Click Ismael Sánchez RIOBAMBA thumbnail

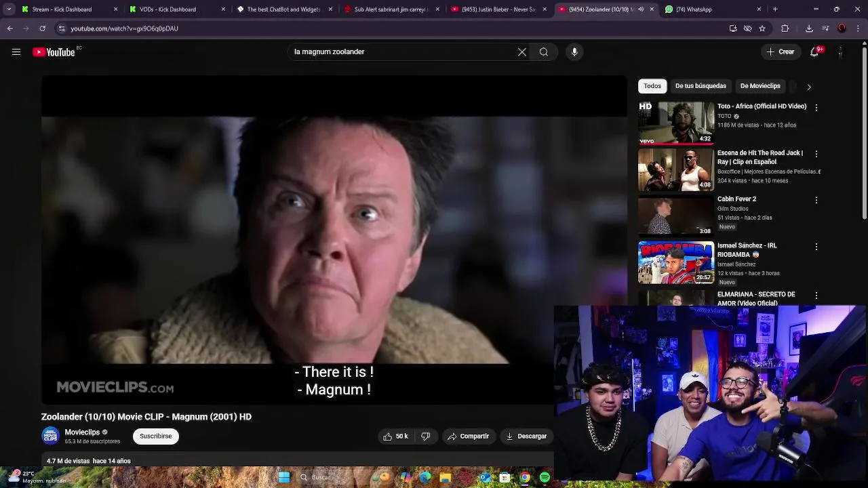pos(676,262)
